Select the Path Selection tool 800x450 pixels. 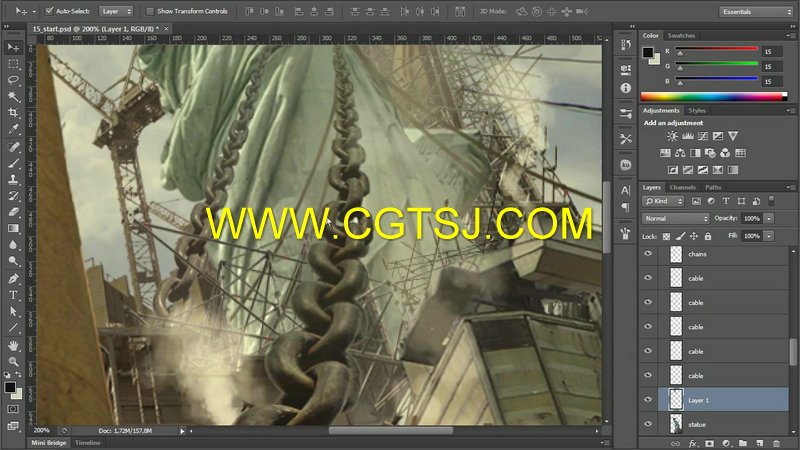point(13,312)
